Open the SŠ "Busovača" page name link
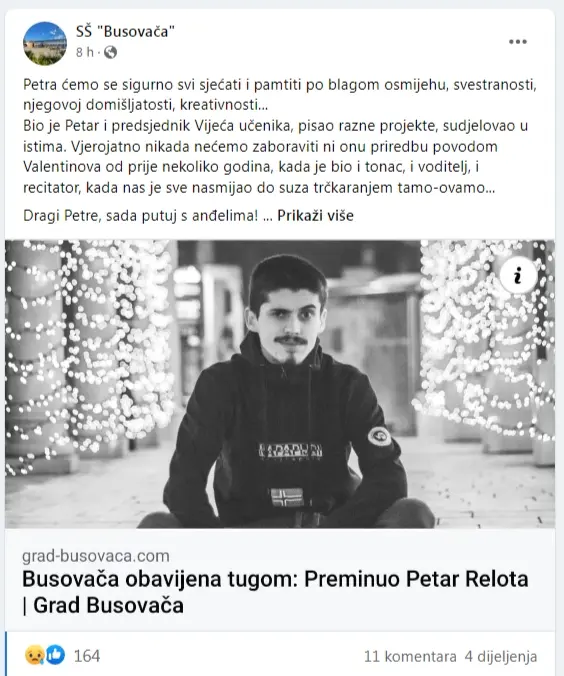Viewport: 564px width, 676px height. click(x=125, y=31)
